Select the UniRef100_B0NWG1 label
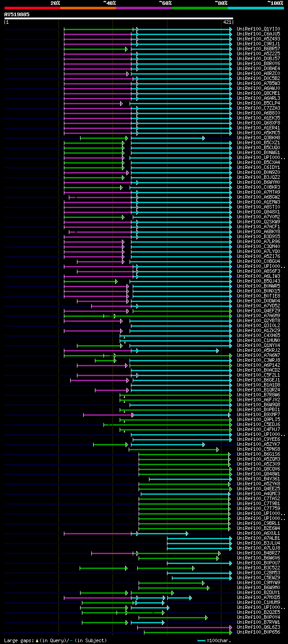288x644 pixels. coord(258,152)
